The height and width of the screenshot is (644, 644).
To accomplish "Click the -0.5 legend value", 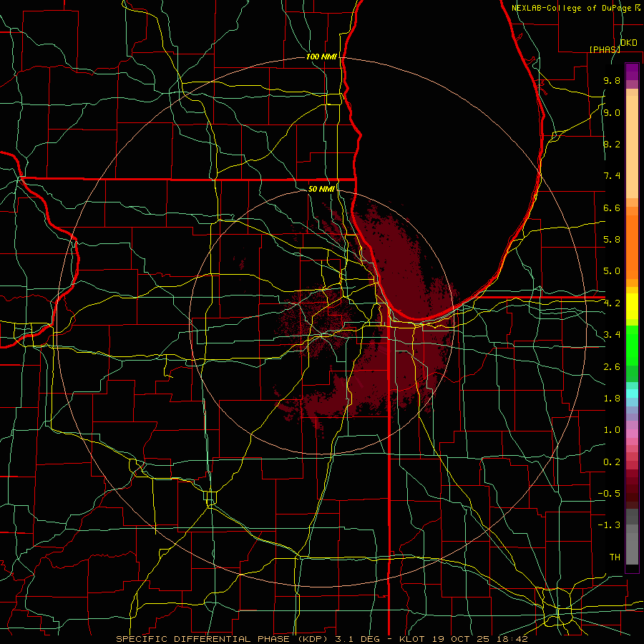I will click(x=609, y=494).
